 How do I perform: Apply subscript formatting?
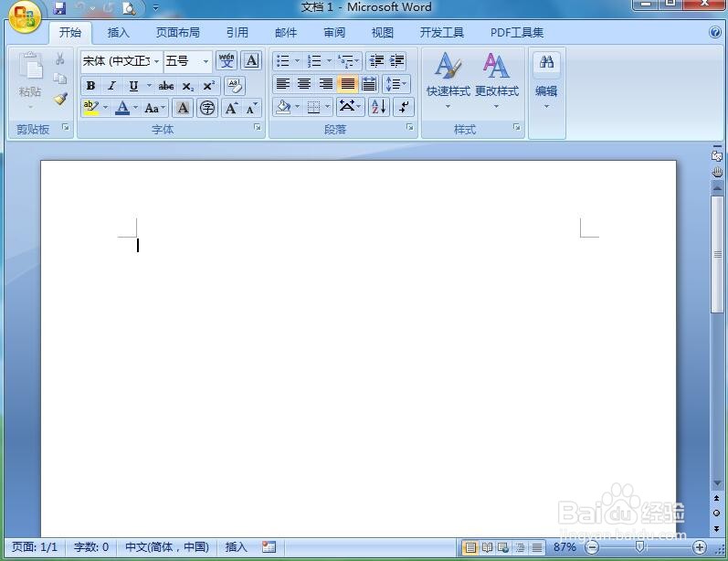click(187, 86)
